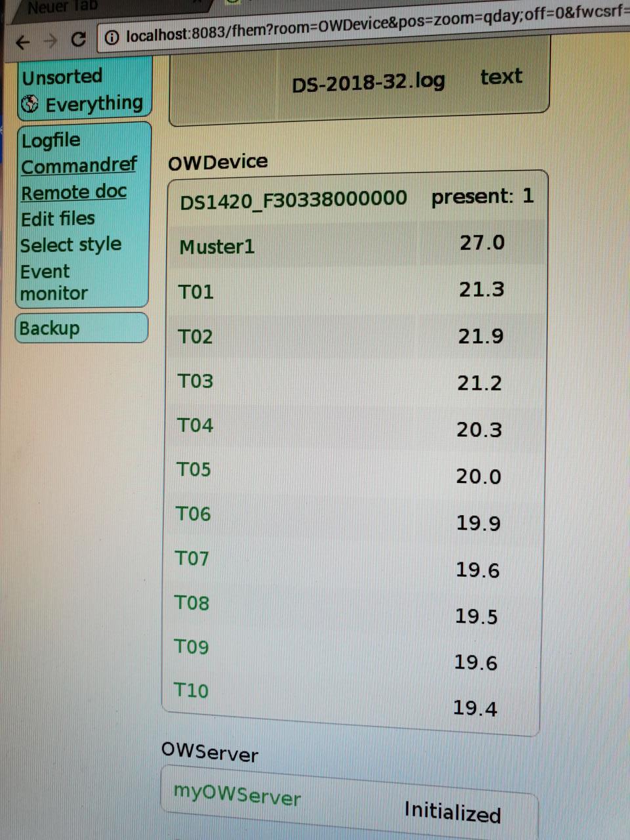Click the OWServer group heading
This screenshot has height=840, width=630.
point(210,753)
